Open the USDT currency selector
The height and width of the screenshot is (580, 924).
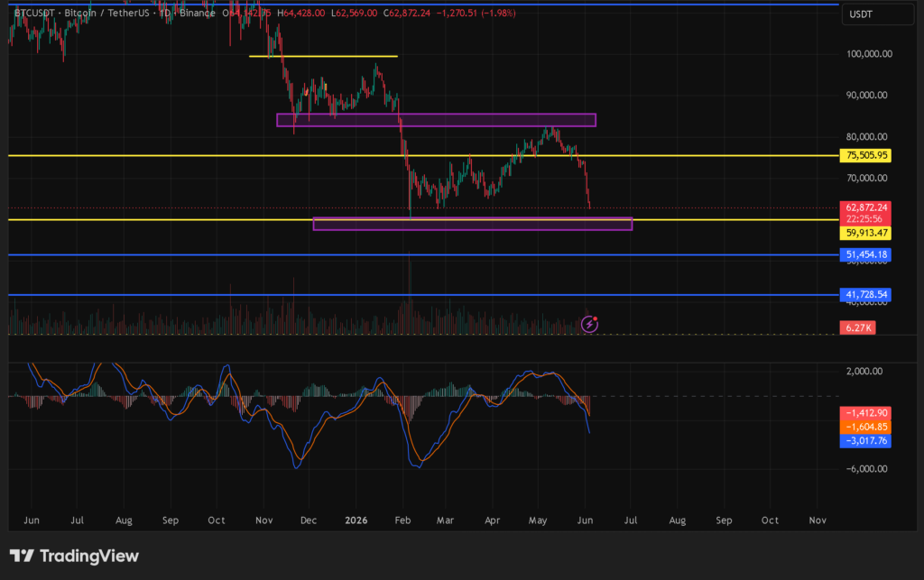coord(877,14)
